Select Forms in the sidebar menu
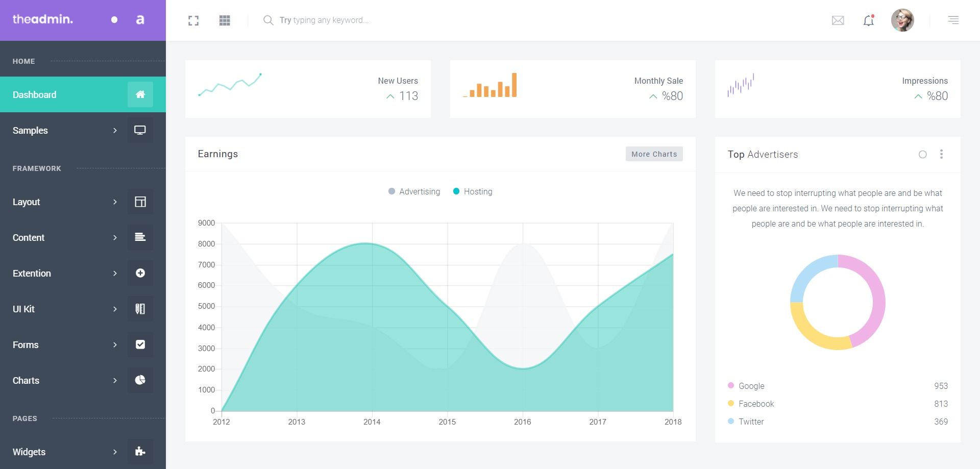The width and height of the screenshot is (980, 469). click(x=26, y=345)
